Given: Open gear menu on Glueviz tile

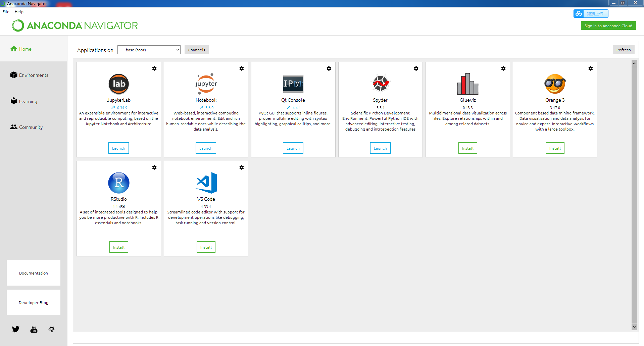Looking at the screenshot, I should tap(503, 68).
